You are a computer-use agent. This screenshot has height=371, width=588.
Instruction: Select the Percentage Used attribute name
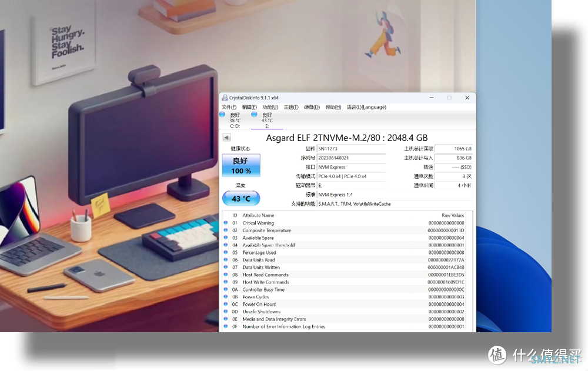[259, 253]
